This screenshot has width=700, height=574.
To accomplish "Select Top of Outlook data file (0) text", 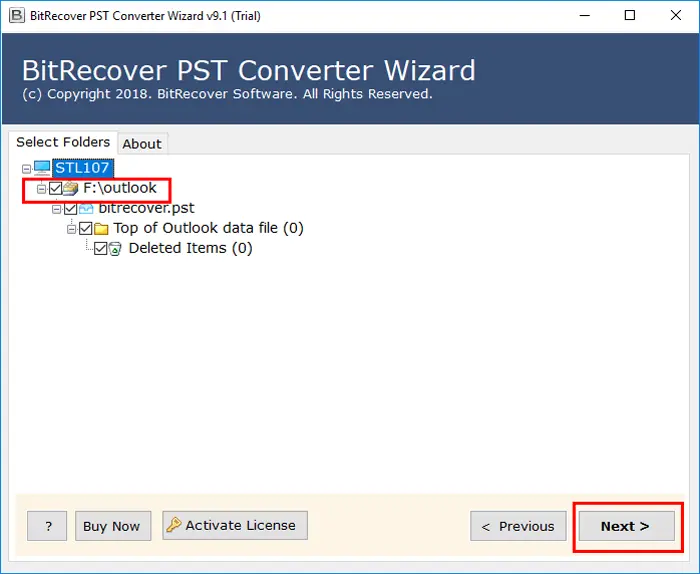I will pyautogui.click(x=208, y=228).
